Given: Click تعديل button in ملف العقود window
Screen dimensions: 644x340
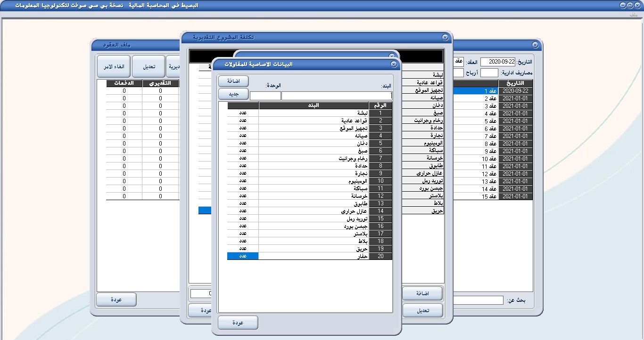Looking at the screenshot, I should [148, 66].
